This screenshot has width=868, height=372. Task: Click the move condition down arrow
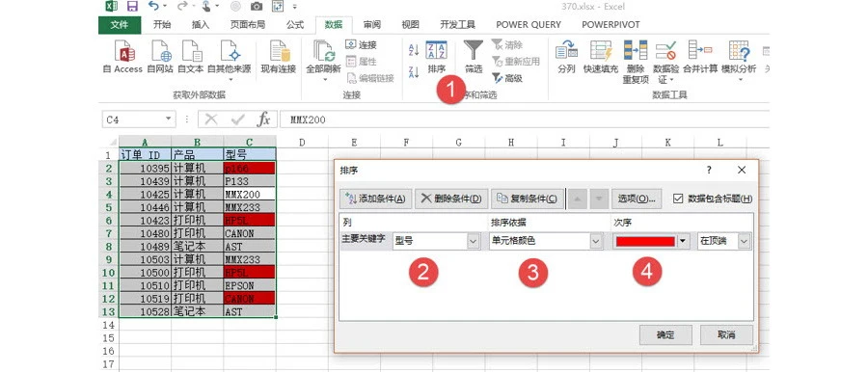point(599,199)
